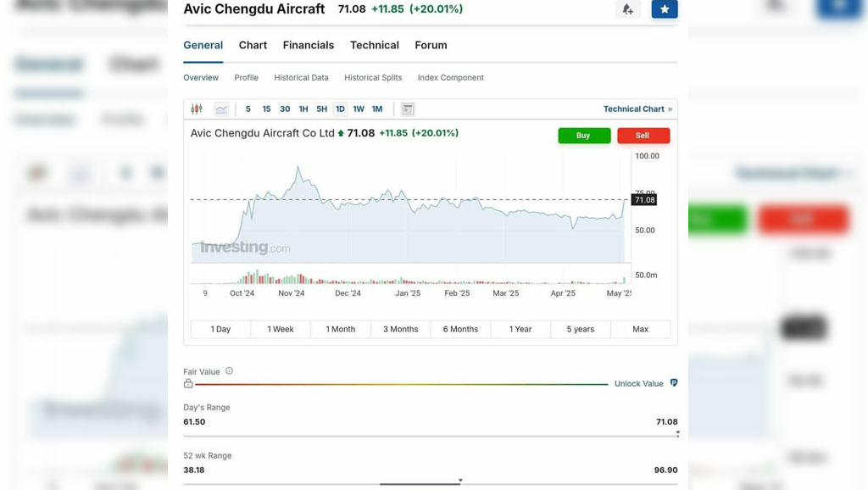Click the Unlock Value link
Screen dimensions: 868x490
point(639,384)
